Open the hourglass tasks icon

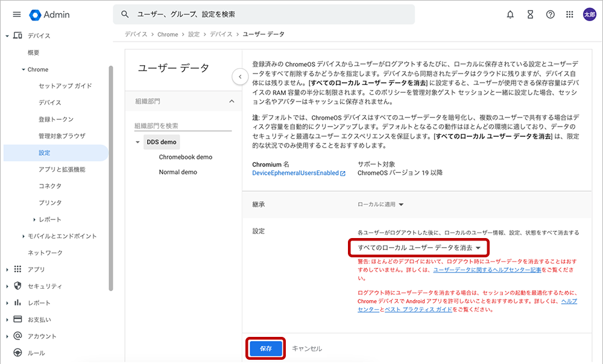pyautogui.click(x=530, y=14)
